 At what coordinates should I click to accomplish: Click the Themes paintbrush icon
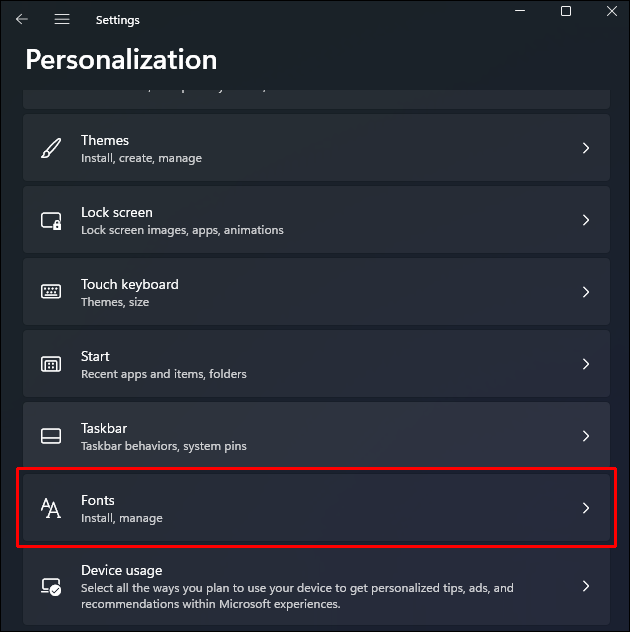[x=51, y=148]
